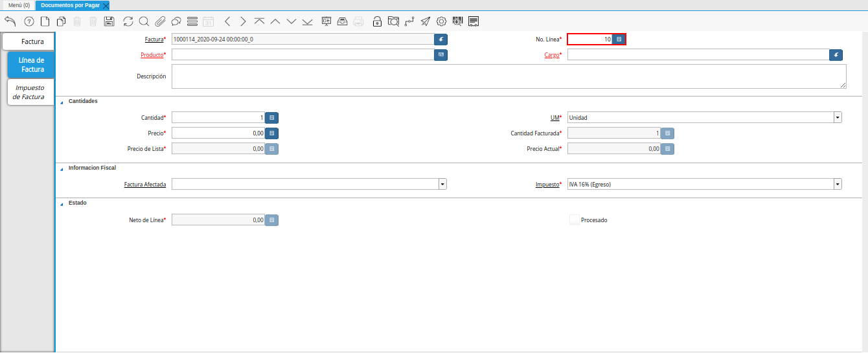Open the report presentation board icon
Image resolution: width=868 pixels, height=353 pixels.
point(326,21)
